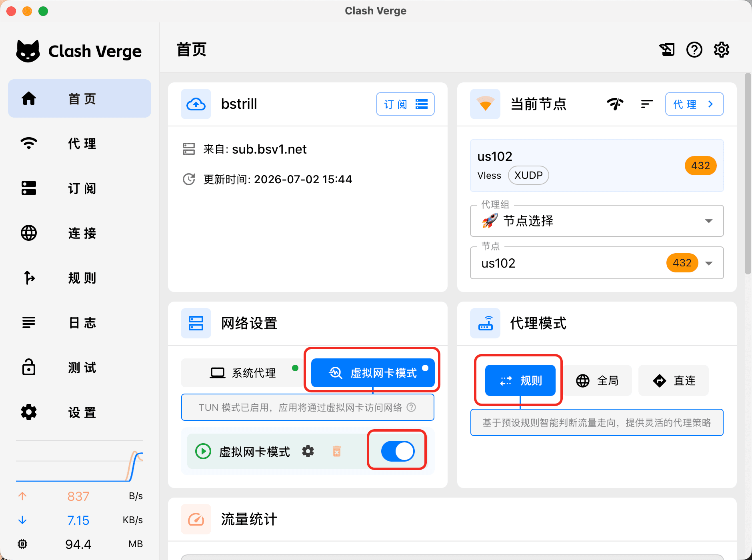Click the Clash Verge cat logo
Screen dimensions: 752x560
click(x=28, y=51)
